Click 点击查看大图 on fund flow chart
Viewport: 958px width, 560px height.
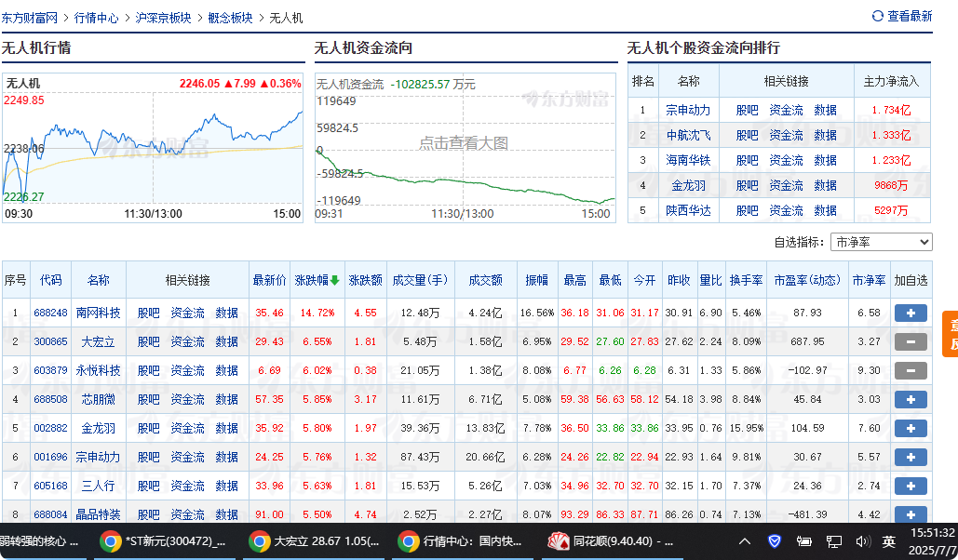(463, 143)
